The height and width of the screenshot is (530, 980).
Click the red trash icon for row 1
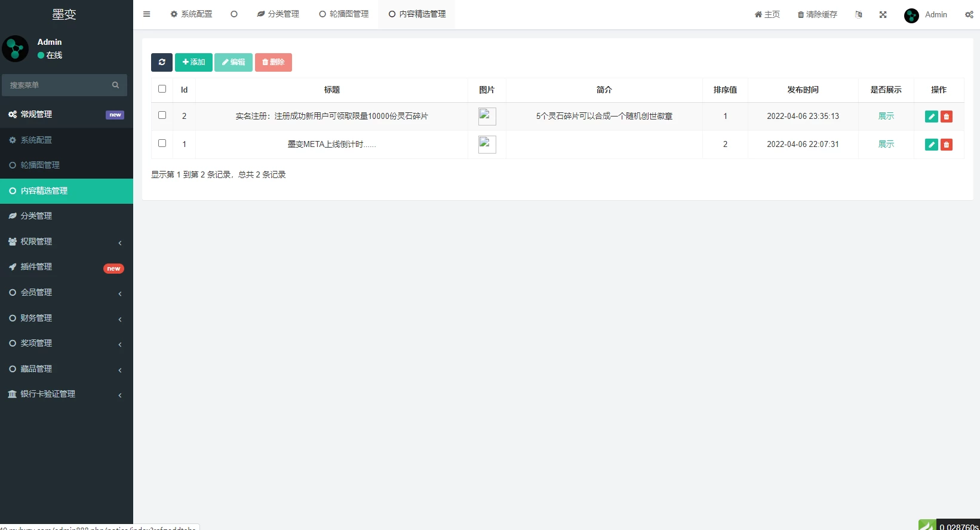pyautogui.click(x=946, y=145)
